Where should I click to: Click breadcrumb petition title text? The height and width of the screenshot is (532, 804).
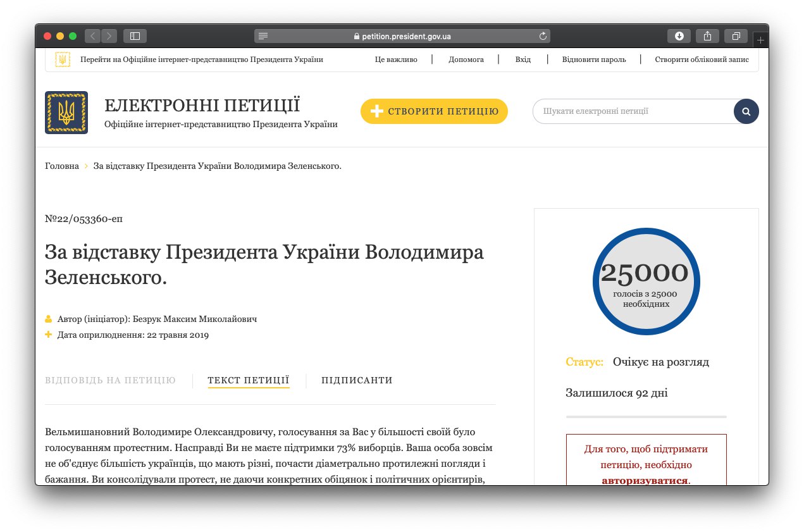[x=218, y=166]
